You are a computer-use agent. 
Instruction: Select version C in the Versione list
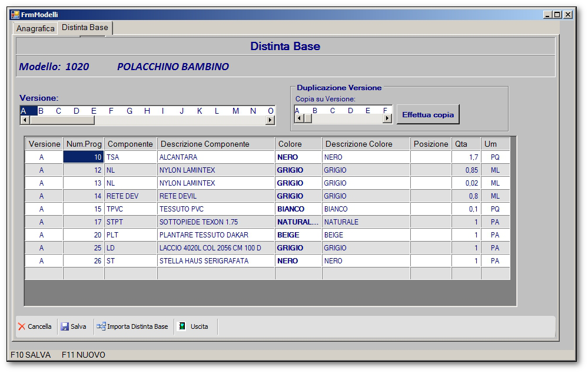point(58,111)
